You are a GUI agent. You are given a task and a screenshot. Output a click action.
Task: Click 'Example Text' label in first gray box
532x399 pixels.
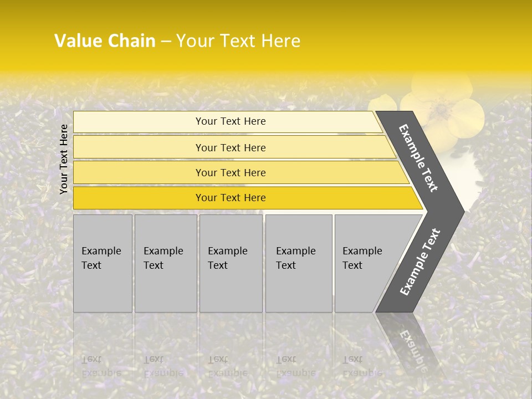pyautogui.click(x=101, y=258)
